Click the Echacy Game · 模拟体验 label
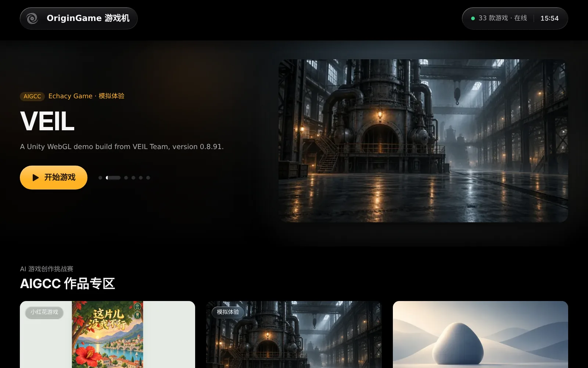 (86, 96)
